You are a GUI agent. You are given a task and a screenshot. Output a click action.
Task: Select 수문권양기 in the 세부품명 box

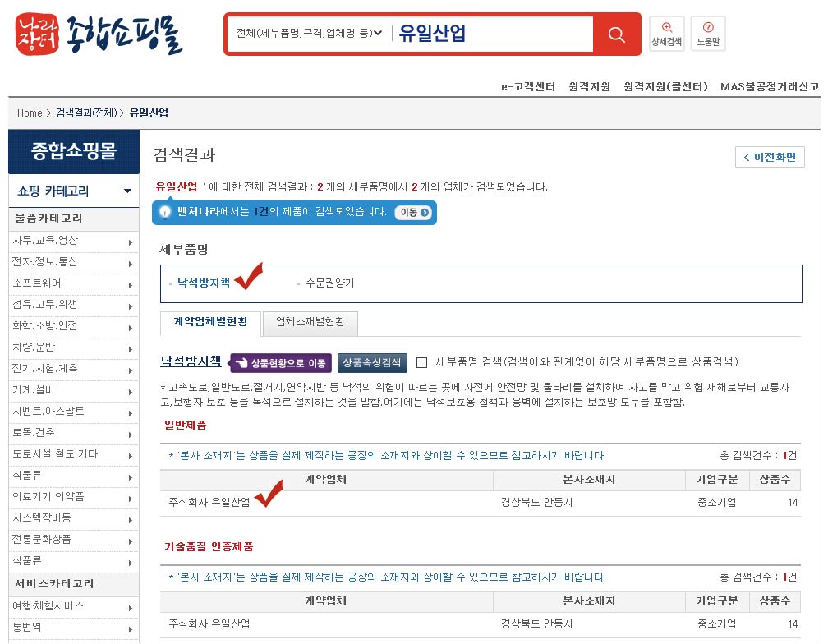(330, 283)
